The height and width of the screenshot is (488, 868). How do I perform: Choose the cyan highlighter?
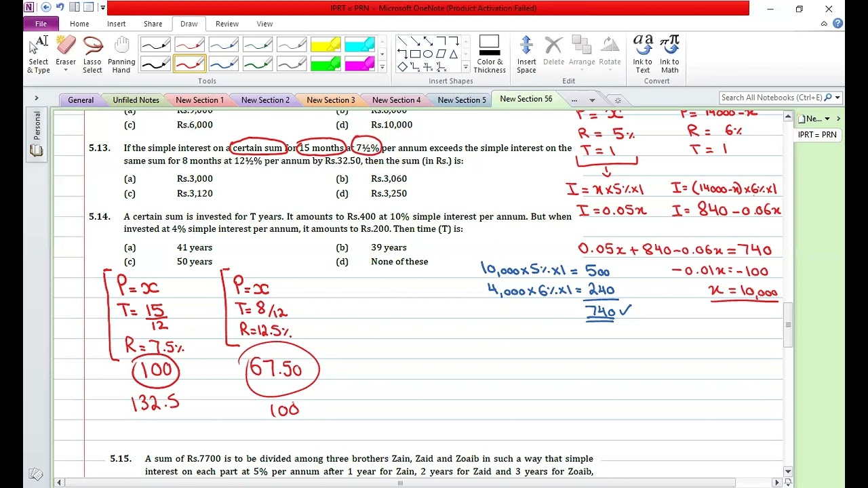(x=359, y=45)
